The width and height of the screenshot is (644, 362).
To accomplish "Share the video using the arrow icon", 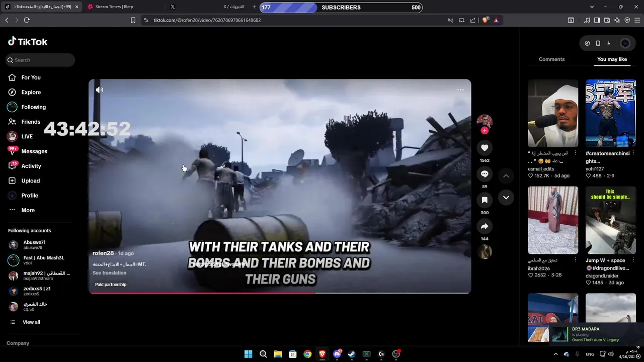I will click(485, 226).
